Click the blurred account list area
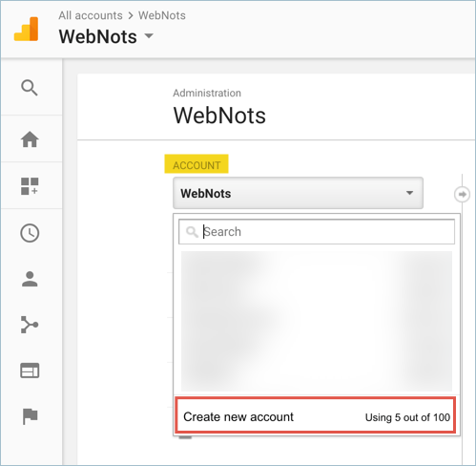 (317, 321)
